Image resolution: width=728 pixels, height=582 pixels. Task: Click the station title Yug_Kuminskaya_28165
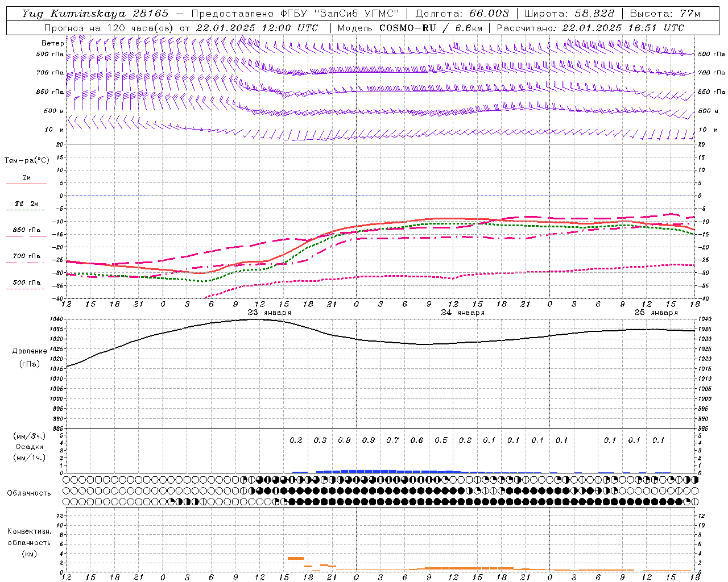(95, 14)
